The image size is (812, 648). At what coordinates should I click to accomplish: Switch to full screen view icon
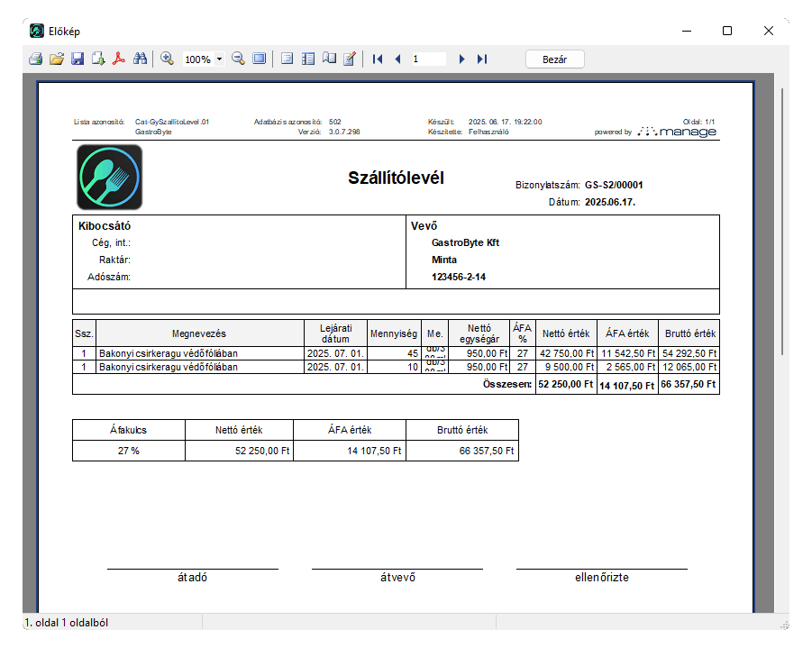pyautogui.click(x=260, y=59)
